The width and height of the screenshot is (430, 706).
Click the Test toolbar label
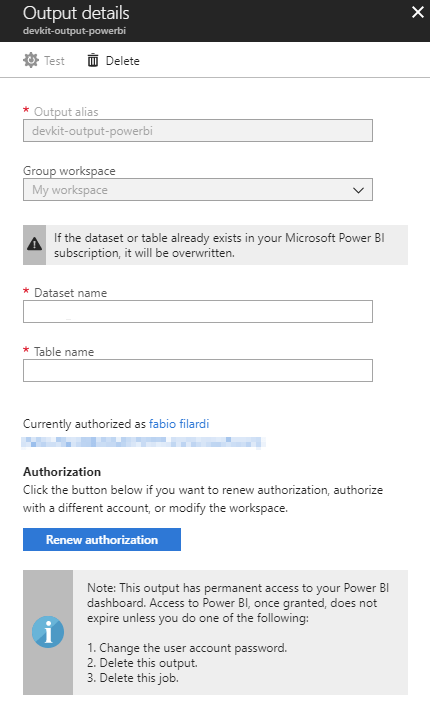54,61
